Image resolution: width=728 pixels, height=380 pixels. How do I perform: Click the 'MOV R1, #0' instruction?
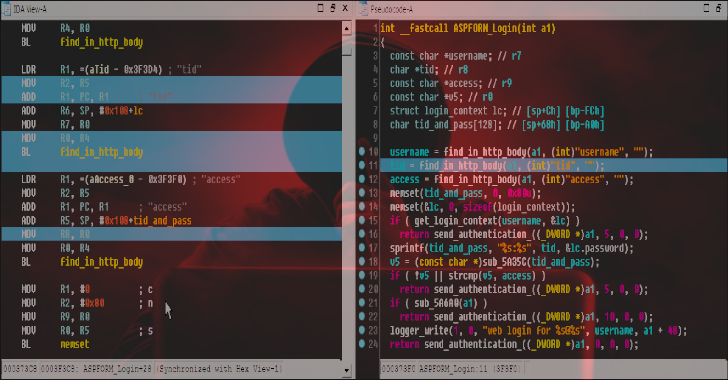[56, 289]
